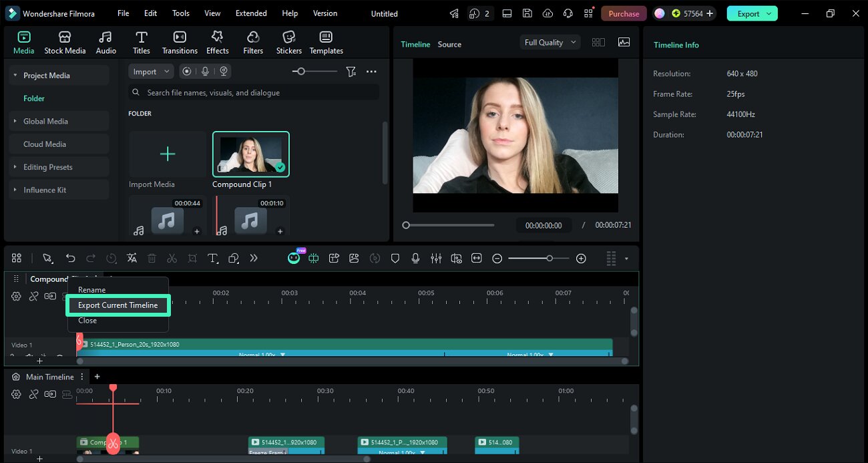Click the record button in media toolbar
This screenshot has height=463, width=868.
pos(187,71)
